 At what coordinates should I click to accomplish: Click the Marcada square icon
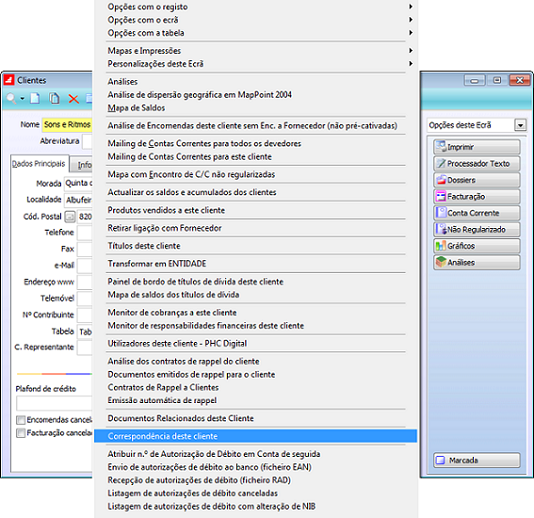[441, 460]
